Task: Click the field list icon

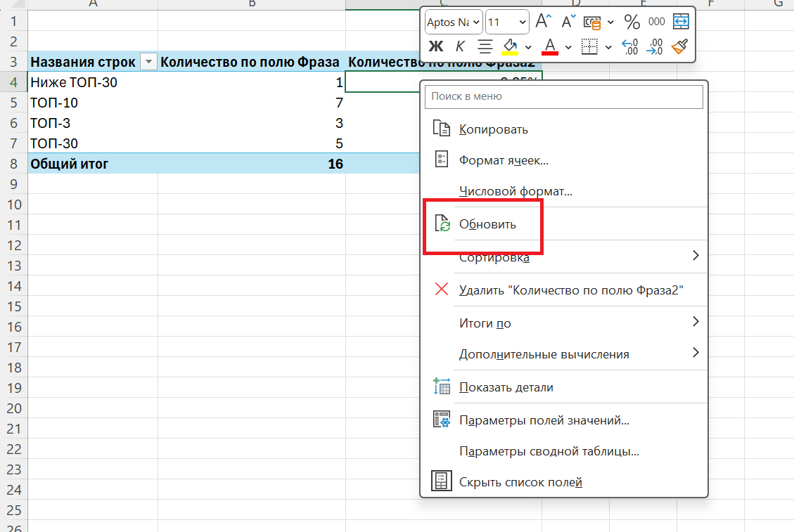Action: [441, 481]
